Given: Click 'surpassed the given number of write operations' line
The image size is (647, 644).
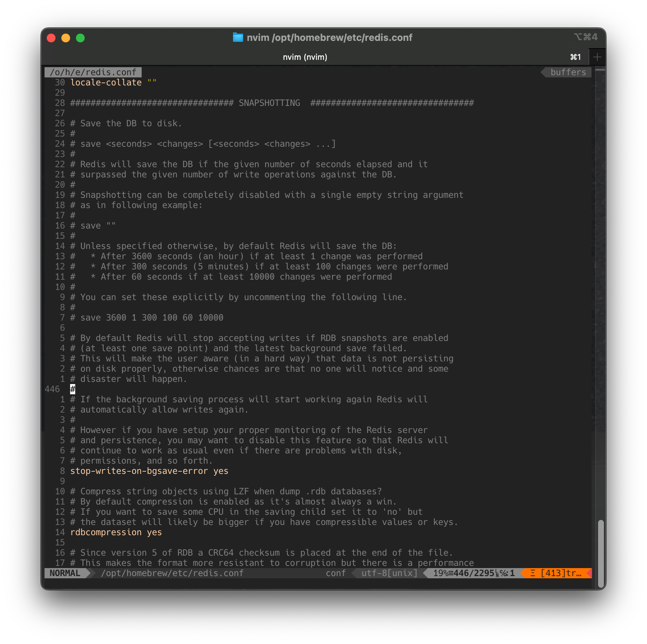Looking at the screenshot, I should pyautogui.click(x=233, y=175).
